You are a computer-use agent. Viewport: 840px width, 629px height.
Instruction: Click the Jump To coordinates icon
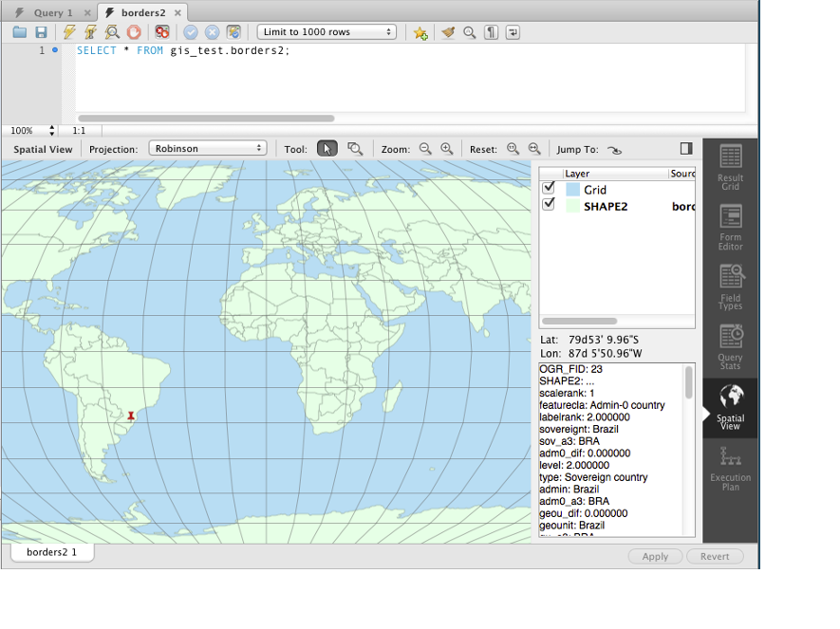pos(615,149)
